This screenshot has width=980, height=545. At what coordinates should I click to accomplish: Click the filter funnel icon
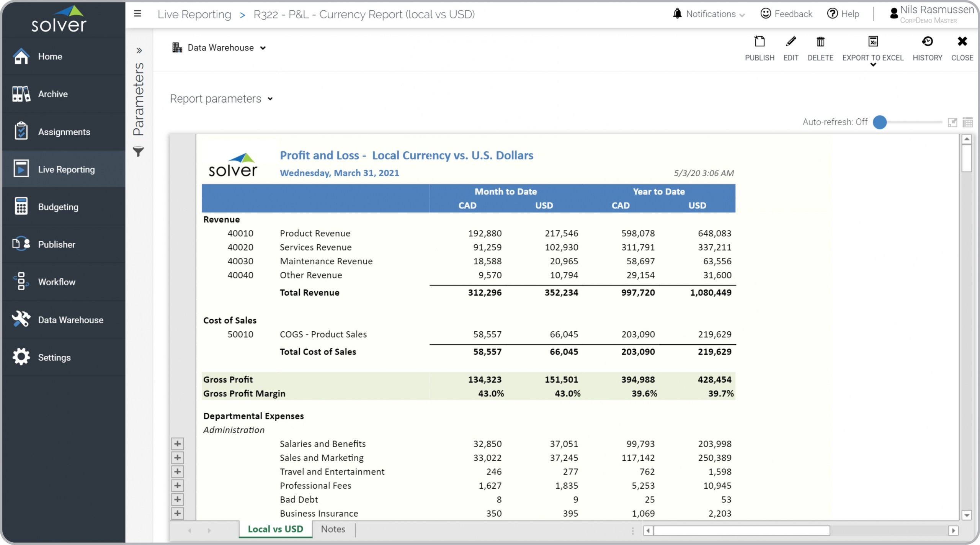(138, 152)
